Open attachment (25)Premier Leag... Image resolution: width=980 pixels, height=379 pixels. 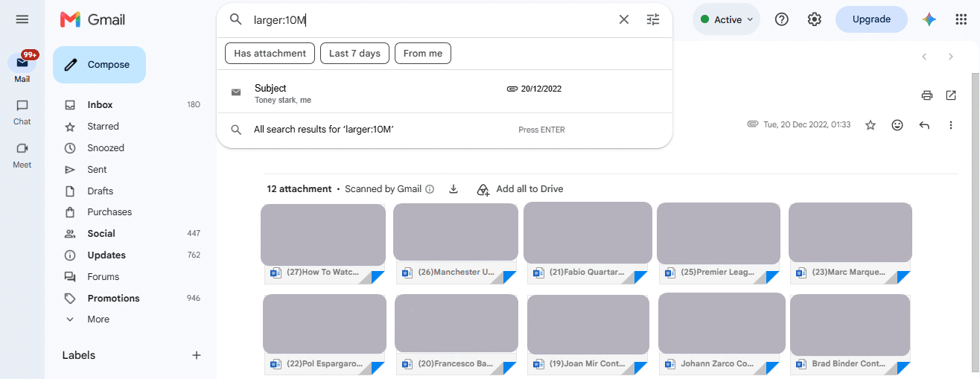719,244
